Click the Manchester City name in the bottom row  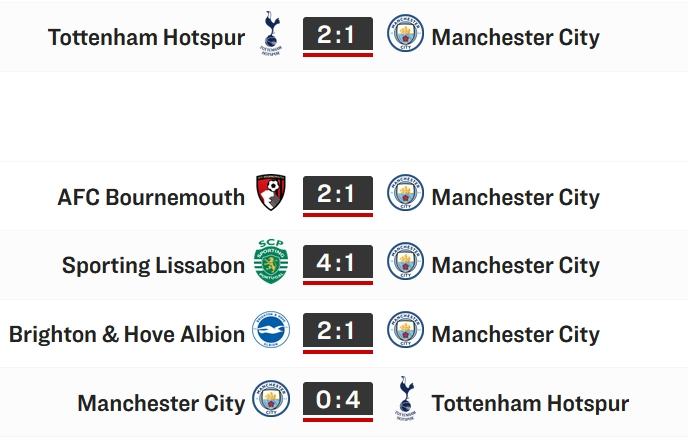161,404
